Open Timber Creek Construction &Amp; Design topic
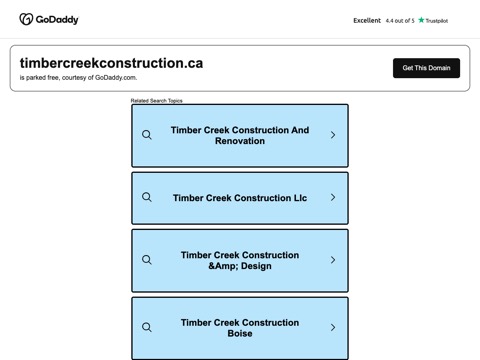 click(240, 261)
